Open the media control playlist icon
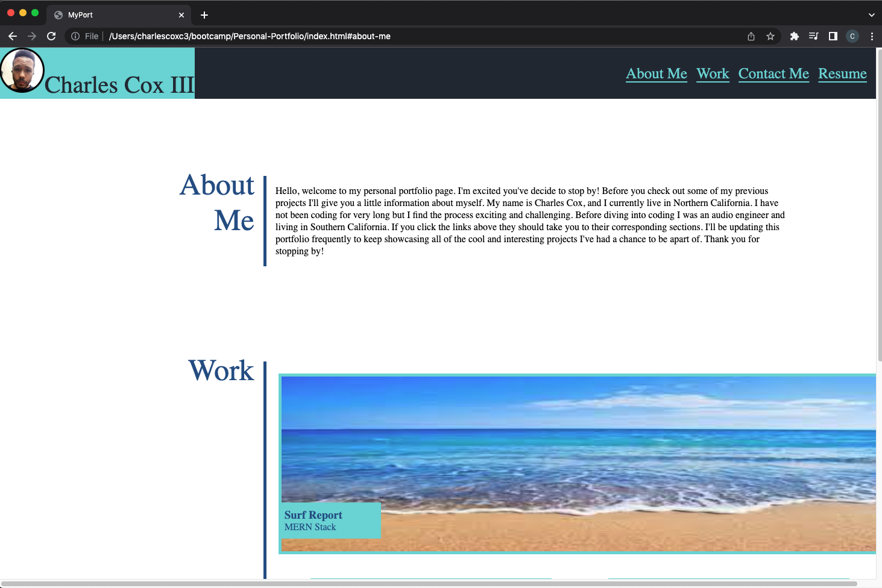Screen dimensions: 882x588 click(x=814, y=36)
